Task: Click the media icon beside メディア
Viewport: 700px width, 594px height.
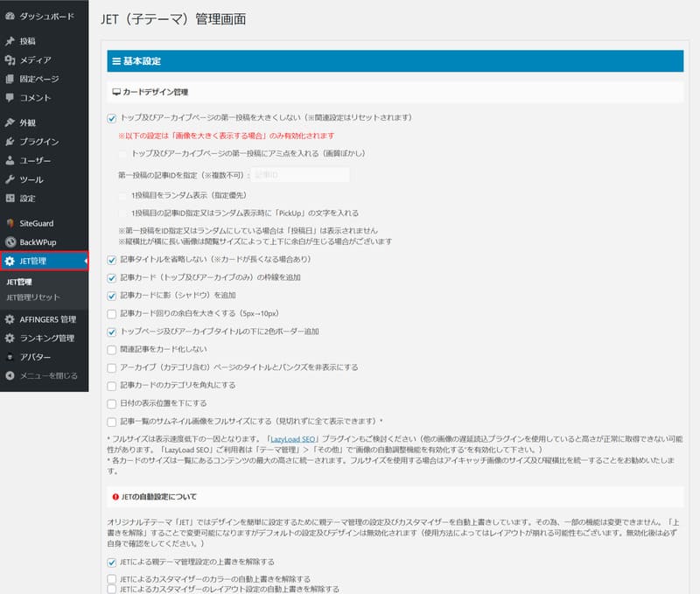Action: [x=10, y=59]
